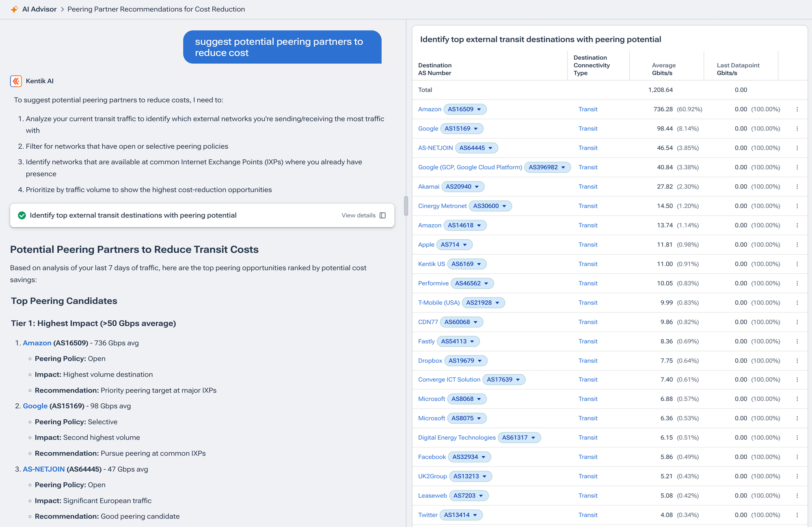
Task: Click green checkmark on the analysis step
Action: pos(22,215)
